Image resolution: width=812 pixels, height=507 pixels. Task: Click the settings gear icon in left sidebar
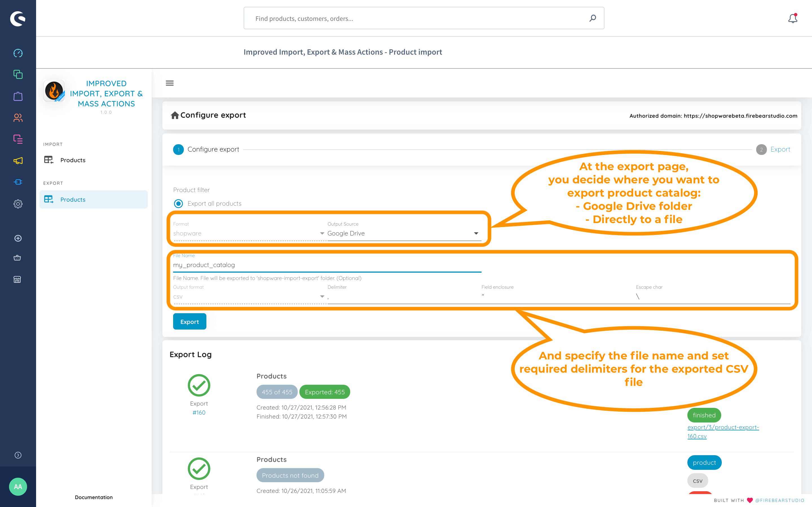17,204
